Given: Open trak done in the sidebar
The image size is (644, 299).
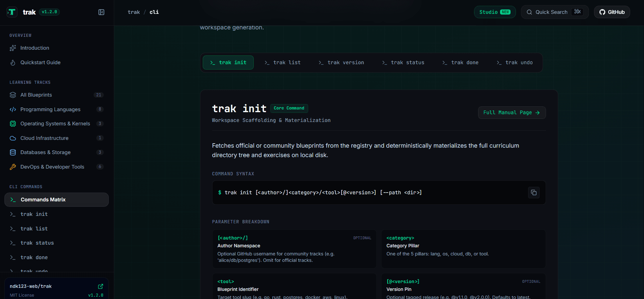Looking at the screenshot, I should click(x=56, y=257).
